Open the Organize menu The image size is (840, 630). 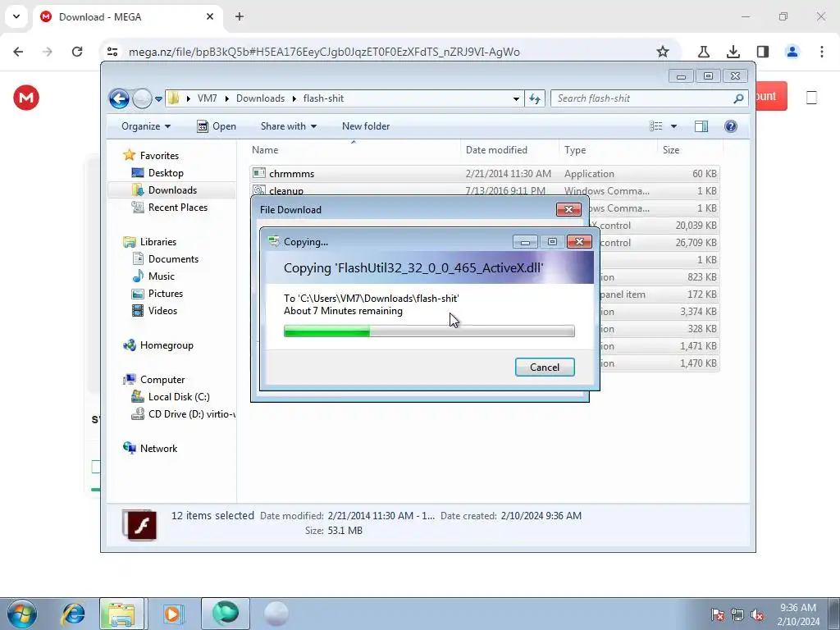(x=146, y=126)
